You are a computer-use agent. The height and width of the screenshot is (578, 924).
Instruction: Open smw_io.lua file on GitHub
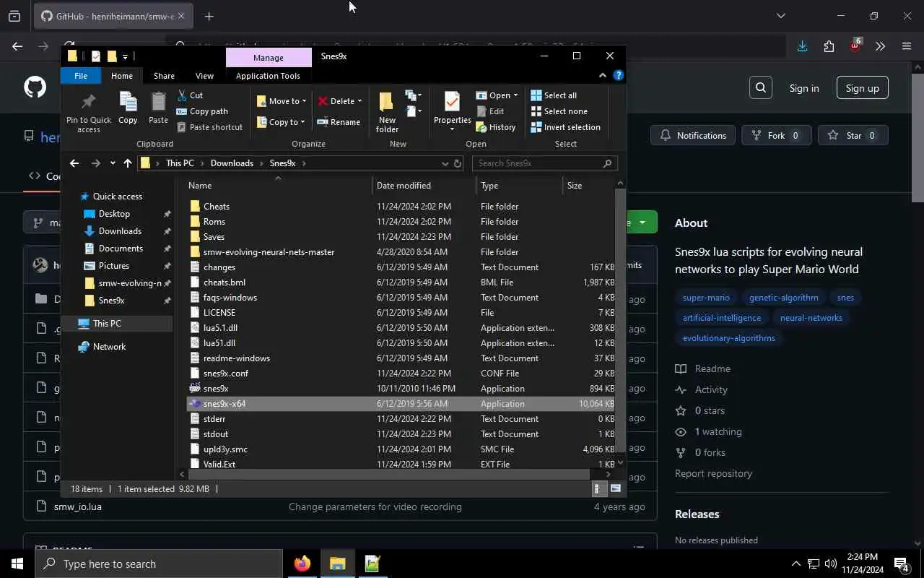[x=77, y=507]
